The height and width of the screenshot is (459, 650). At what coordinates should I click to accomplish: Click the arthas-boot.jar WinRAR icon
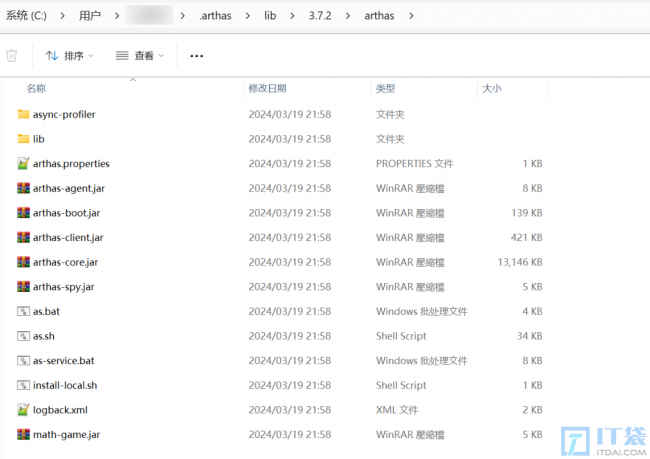(x=23, y=213)
